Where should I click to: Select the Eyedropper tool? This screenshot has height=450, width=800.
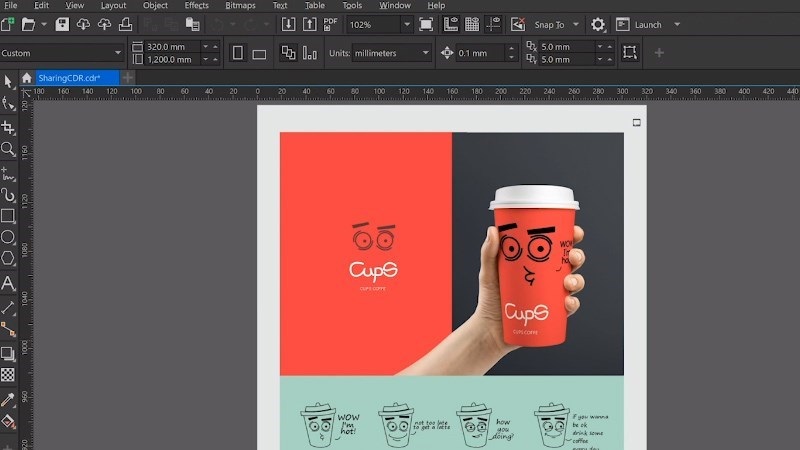coord(8,399)
